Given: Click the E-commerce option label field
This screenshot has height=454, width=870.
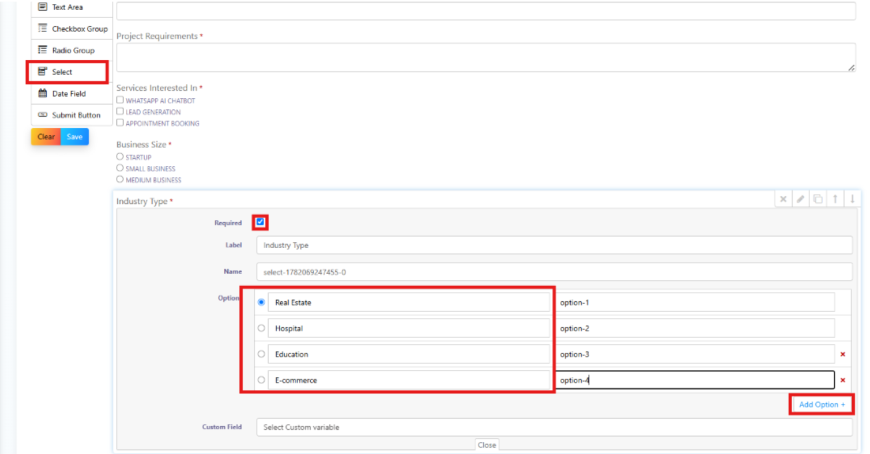Looking at the screenshot, I should pyautogui.click(x=409, y=380).
